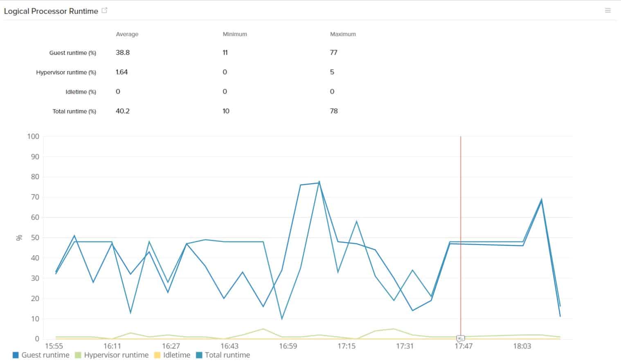Click the 50 label on the y-axis
621x364 pixels.
point(35,238)
